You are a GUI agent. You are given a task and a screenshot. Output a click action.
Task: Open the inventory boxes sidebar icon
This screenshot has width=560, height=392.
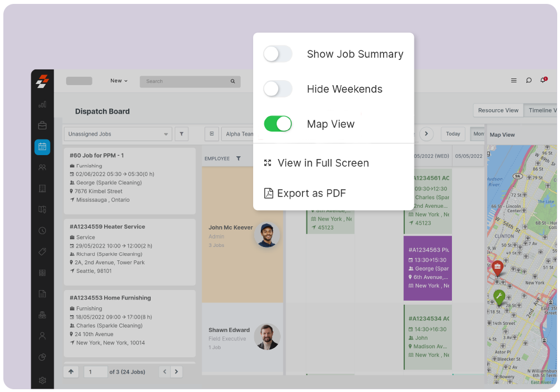click(x=42, y=315)
